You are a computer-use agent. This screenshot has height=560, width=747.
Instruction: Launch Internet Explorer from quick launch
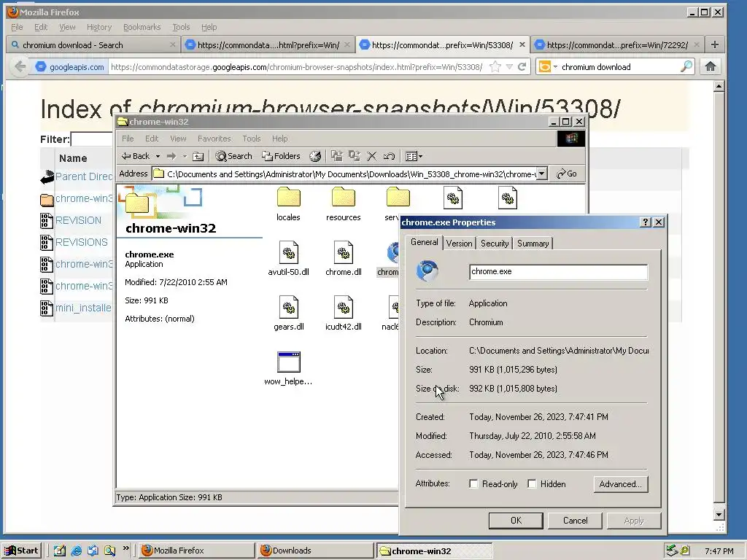coord(76,551)
